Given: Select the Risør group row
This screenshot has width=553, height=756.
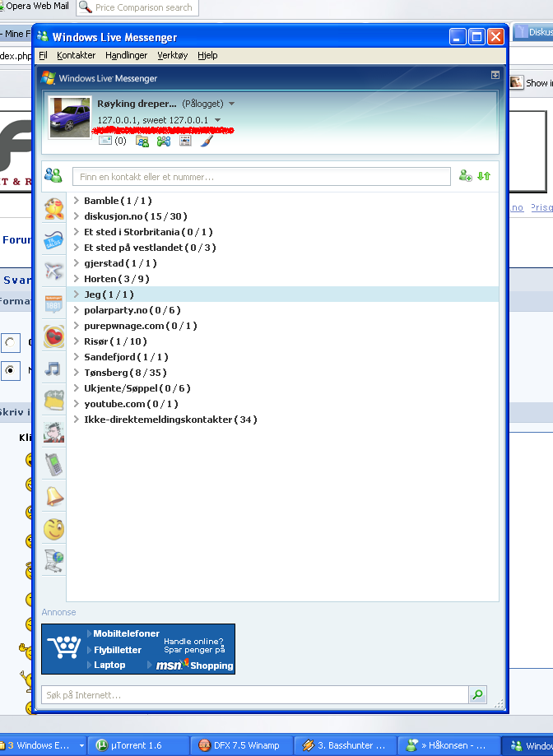Looking at the screenshot, I should pyautogui.click(x=282, y=341).
